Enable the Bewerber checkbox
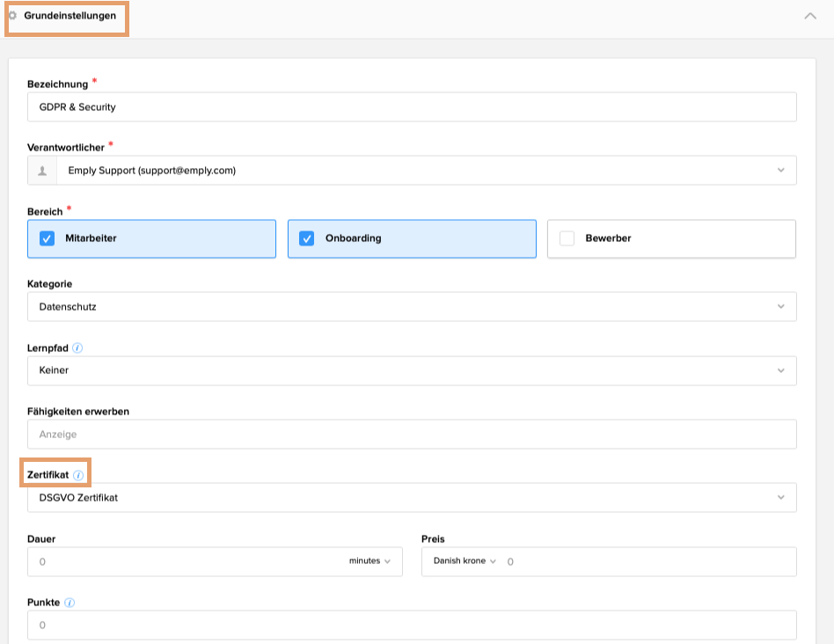 pyautogui.click(x=567, y=238)
